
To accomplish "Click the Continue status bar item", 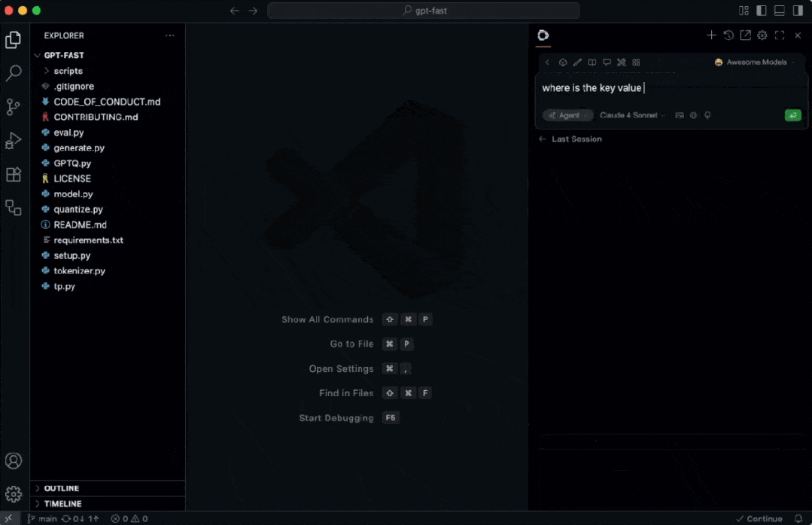I will (759, 518).
